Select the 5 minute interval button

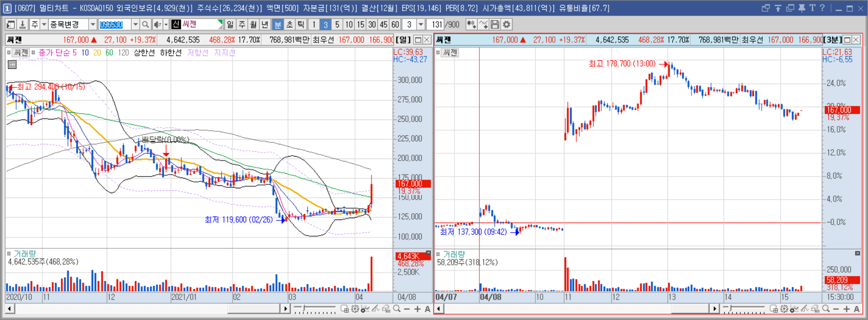coord(337,24)
